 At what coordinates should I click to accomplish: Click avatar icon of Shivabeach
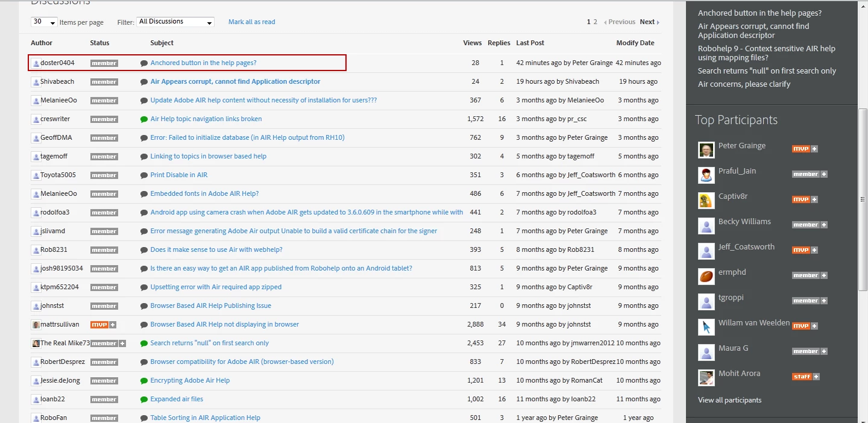(36, 82)
